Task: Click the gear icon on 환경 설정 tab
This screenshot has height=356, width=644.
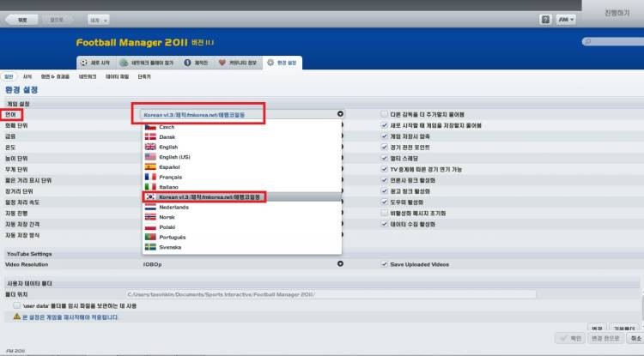Action: tap(271, 63)
